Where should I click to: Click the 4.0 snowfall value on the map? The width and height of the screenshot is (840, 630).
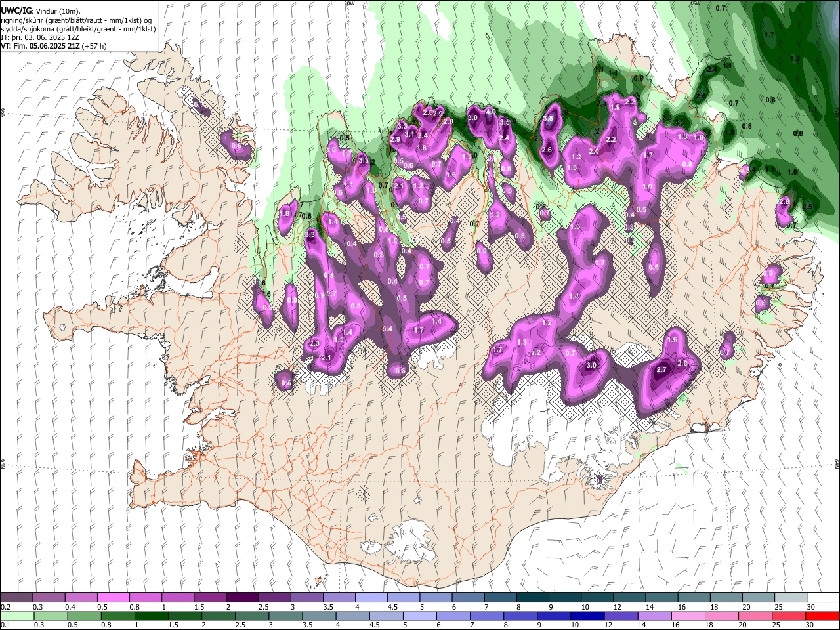(490, 112)
